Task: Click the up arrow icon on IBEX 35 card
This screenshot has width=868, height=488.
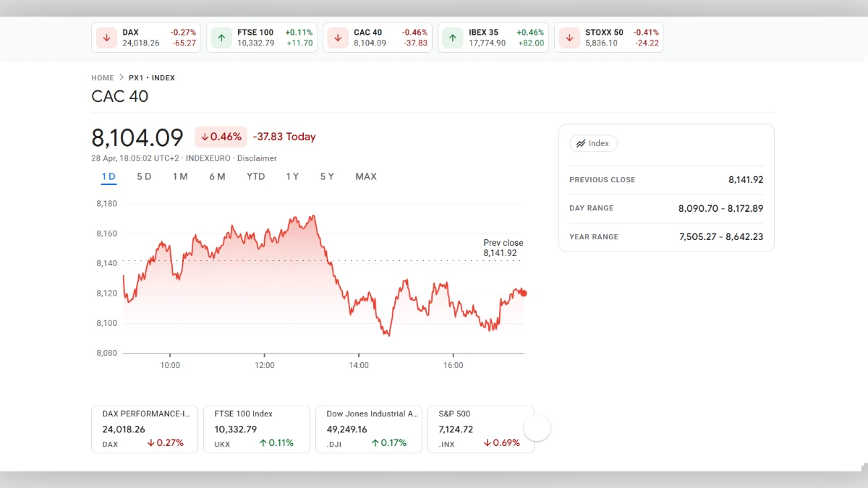Action: coord(453,37)
